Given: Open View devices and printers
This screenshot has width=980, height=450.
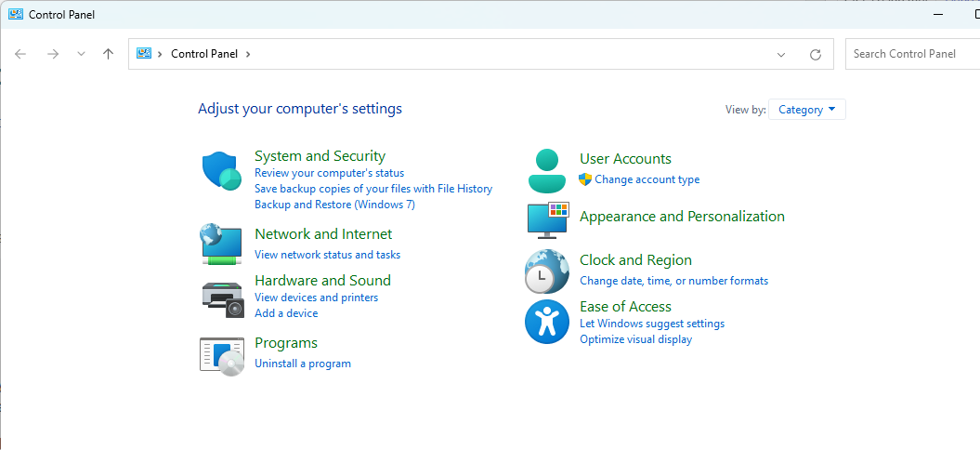Looking at the screenshot, I should pos(316,298).
